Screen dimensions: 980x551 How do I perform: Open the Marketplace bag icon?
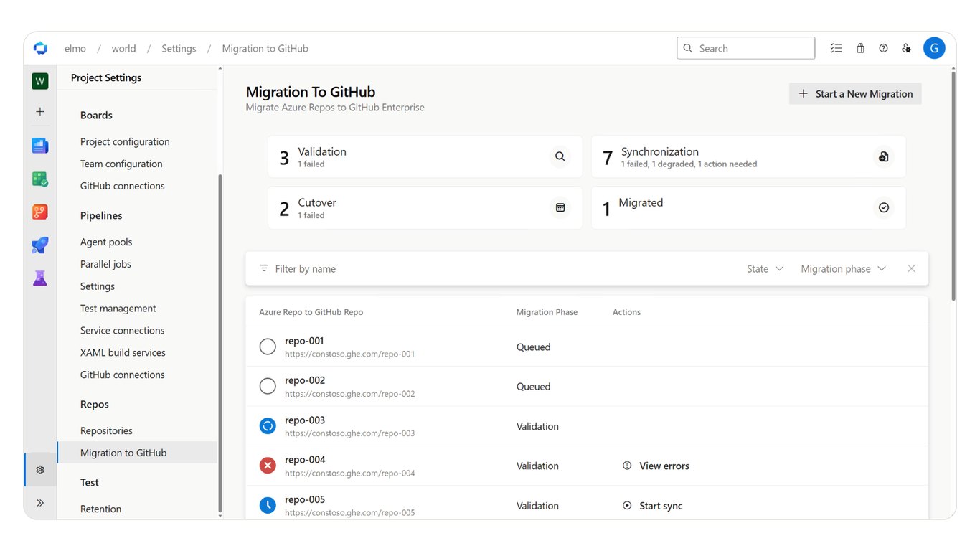[x=860, y=48]
